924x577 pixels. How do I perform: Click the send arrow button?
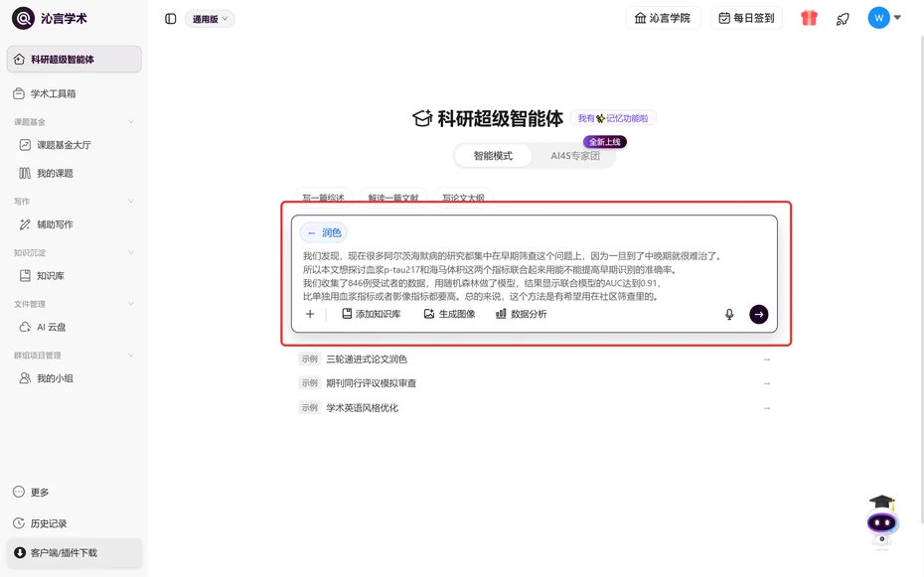759,315
